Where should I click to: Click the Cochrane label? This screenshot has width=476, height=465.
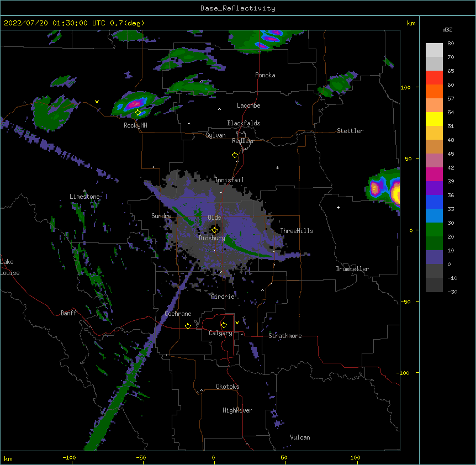pos(178,314)
